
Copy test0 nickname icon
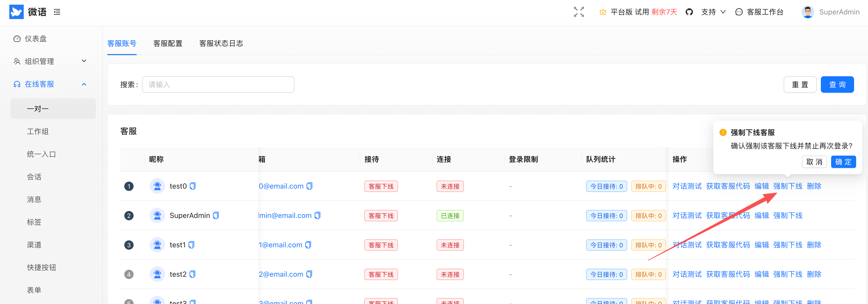tap(193, 186)
